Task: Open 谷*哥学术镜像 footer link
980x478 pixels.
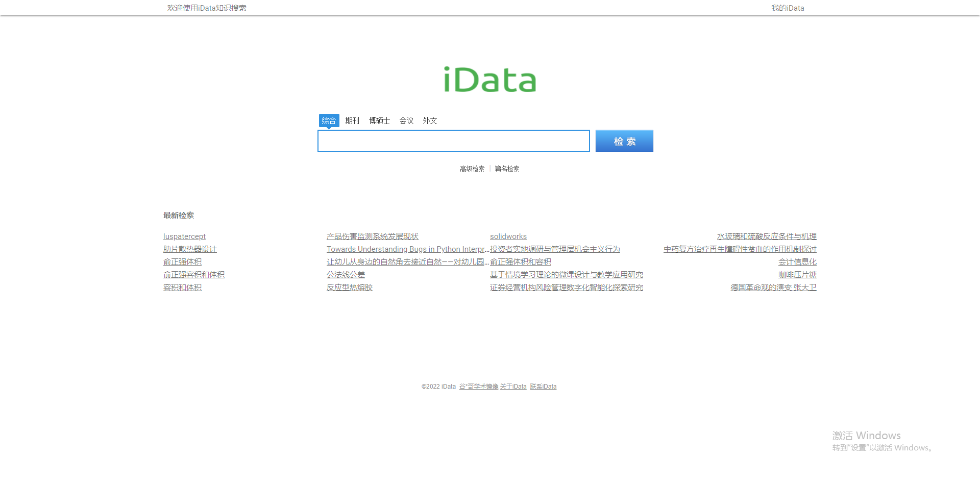Action: coord(479,387)
